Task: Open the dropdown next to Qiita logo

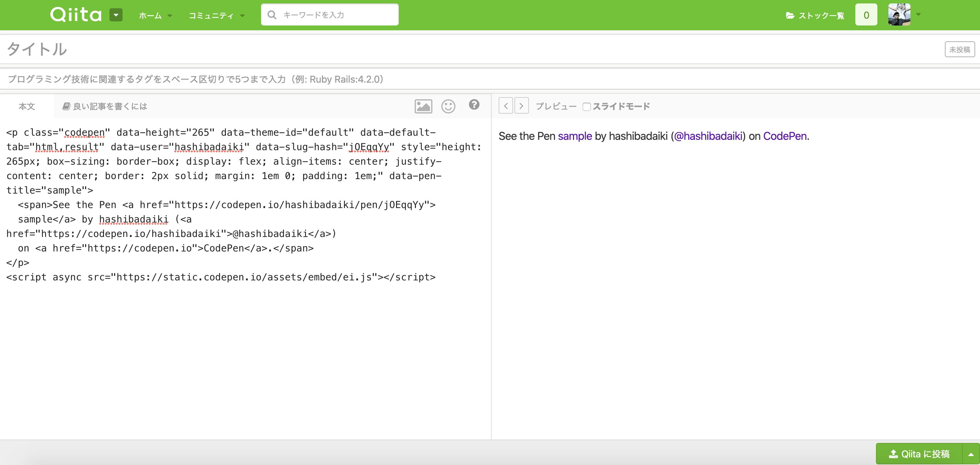Action: point(116,15)
